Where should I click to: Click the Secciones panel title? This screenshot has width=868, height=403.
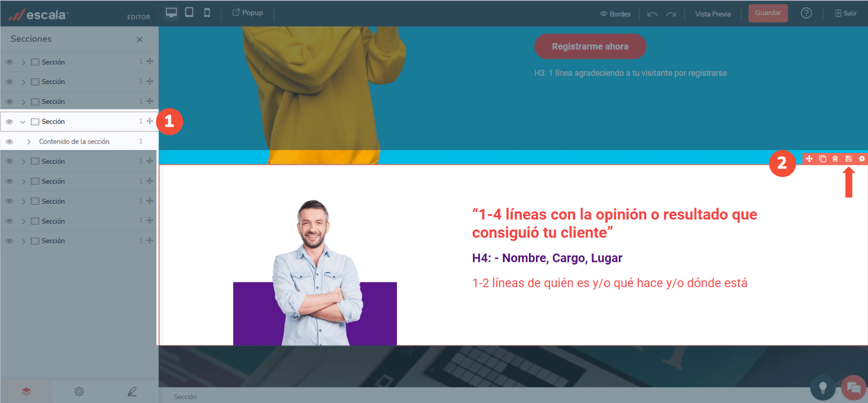pos(31,39)
